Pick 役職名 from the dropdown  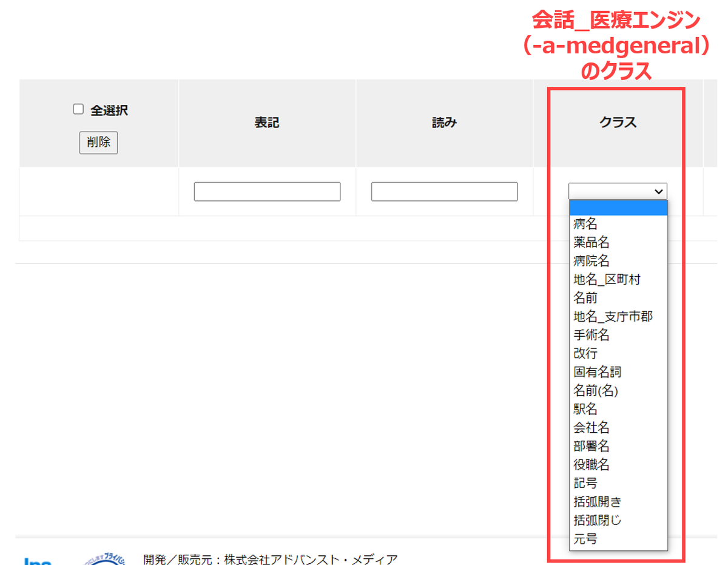click(x=618, y=465)
